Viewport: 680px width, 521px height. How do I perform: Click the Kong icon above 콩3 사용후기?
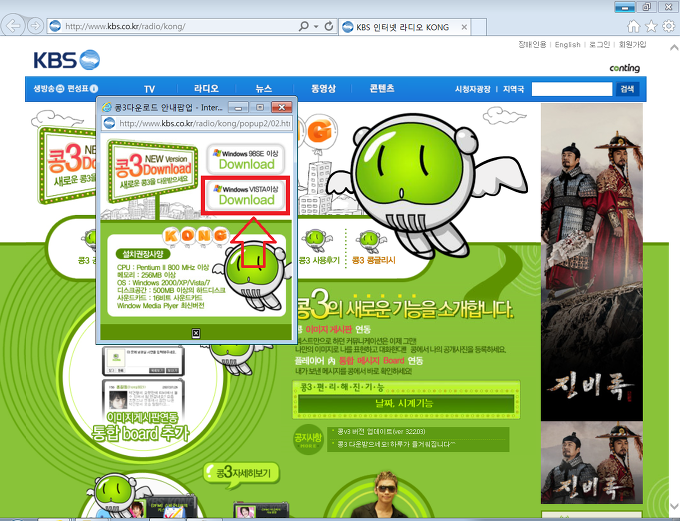point(317,241)
